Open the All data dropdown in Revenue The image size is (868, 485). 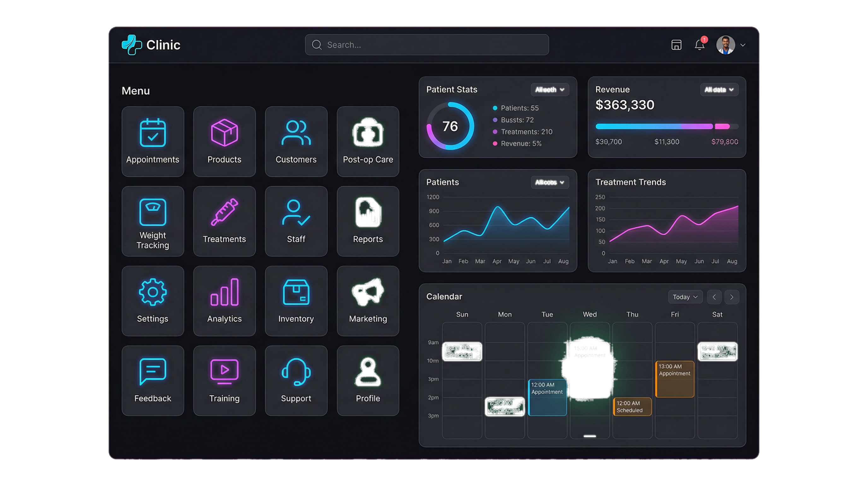pos(719,89)
